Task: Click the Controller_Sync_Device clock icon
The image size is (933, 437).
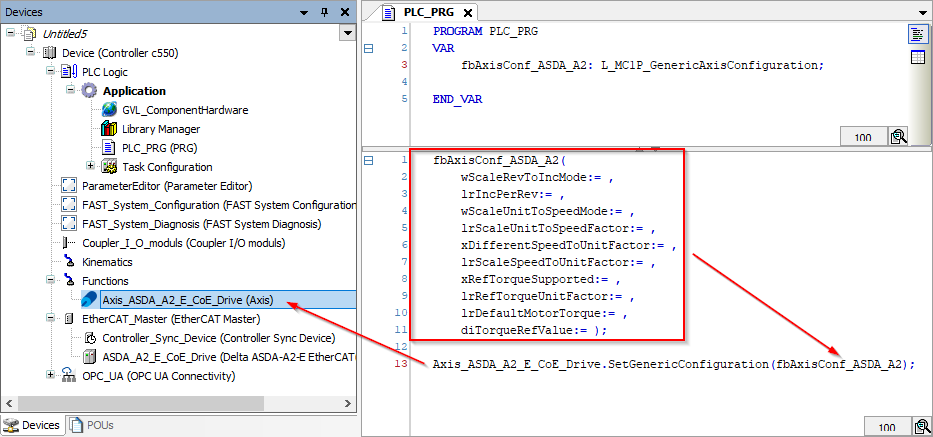Action: (x=90, y=338)
